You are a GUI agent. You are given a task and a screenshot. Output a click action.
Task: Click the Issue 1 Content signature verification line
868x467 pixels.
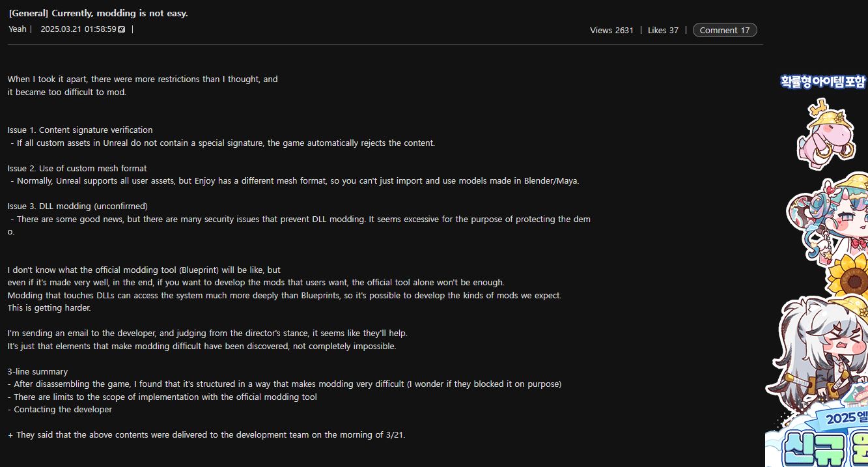80,130
